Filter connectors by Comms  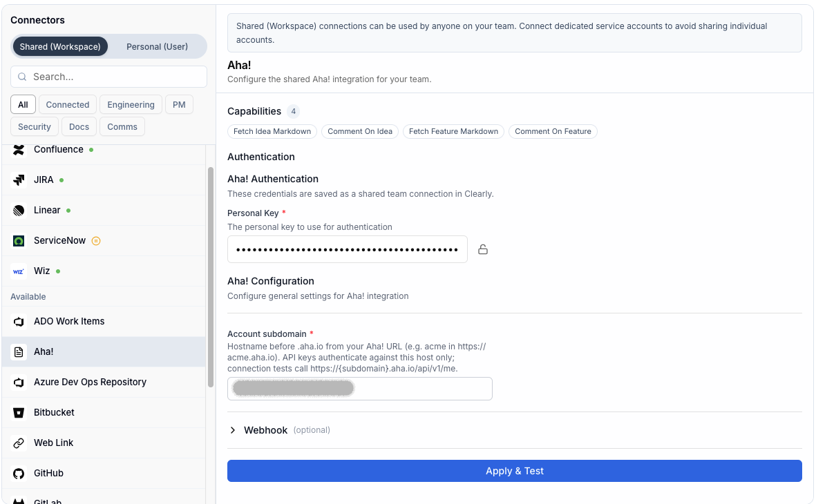coord(122,126)
